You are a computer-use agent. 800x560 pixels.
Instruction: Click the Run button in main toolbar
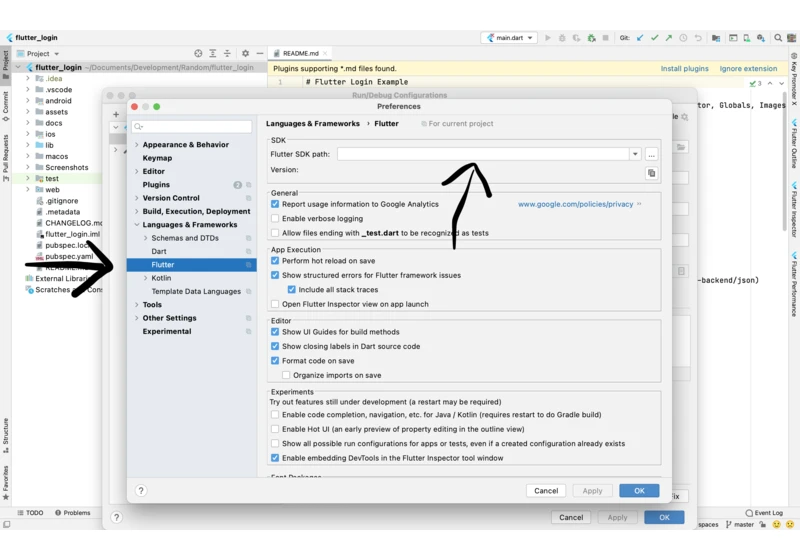[547, 38]
